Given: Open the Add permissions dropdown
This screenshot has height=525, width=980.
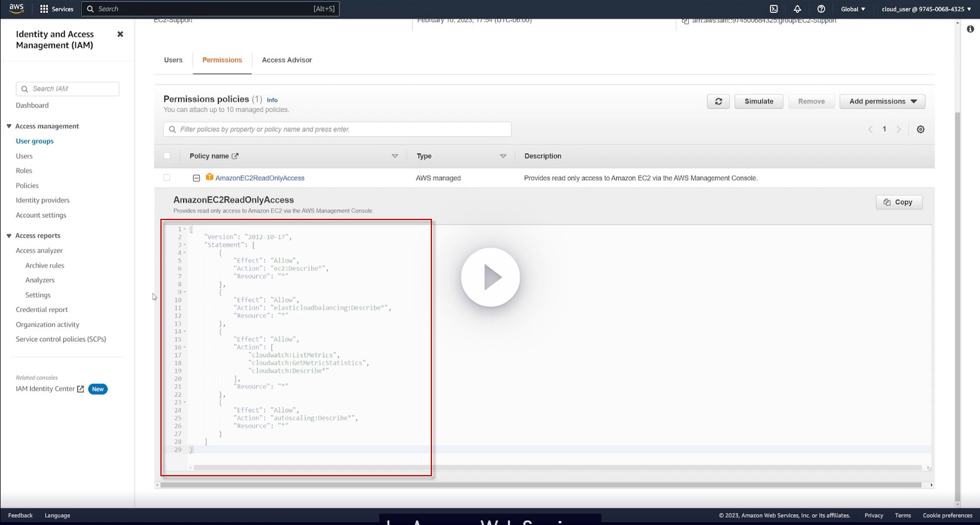Looking at the screenshot, I should pos(883,101).
